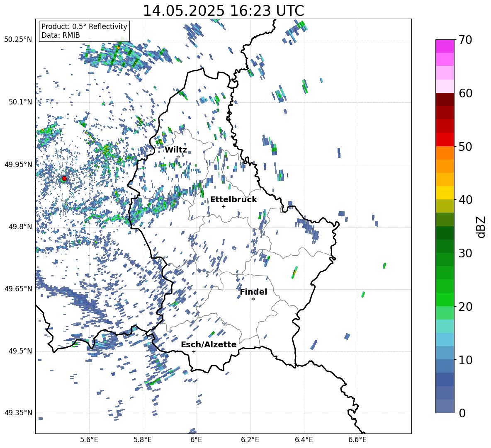Click the 49.65°N latitude label
This screenshot has height=448, width=491.
18,289
